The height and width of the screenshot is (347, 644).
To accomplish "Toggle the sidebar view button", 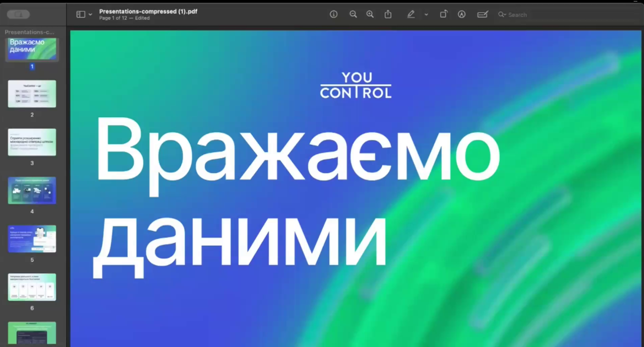I will (80, 14).
